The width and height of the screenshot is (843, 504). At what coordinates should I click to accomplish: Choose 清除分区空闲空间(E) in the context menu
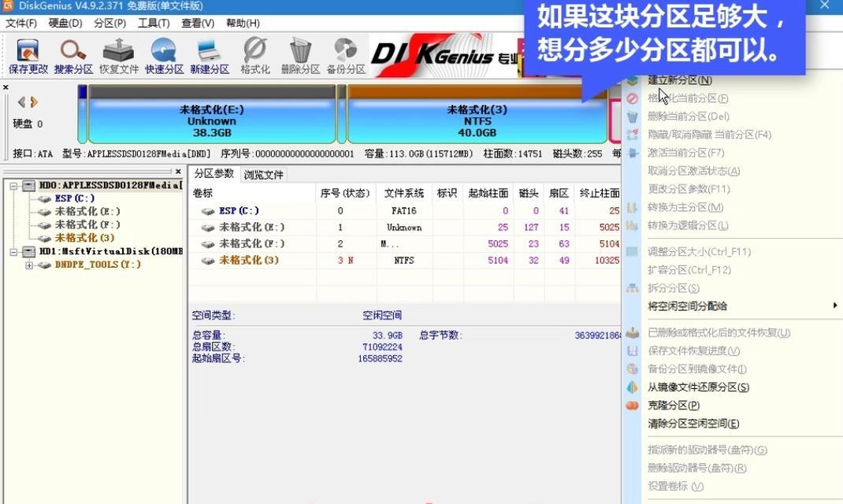click(693, 424)
